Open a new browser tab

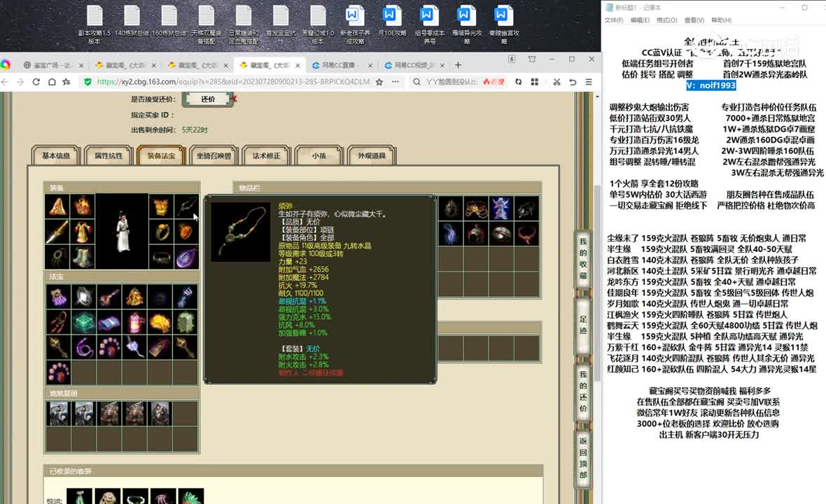coord(458,65)
